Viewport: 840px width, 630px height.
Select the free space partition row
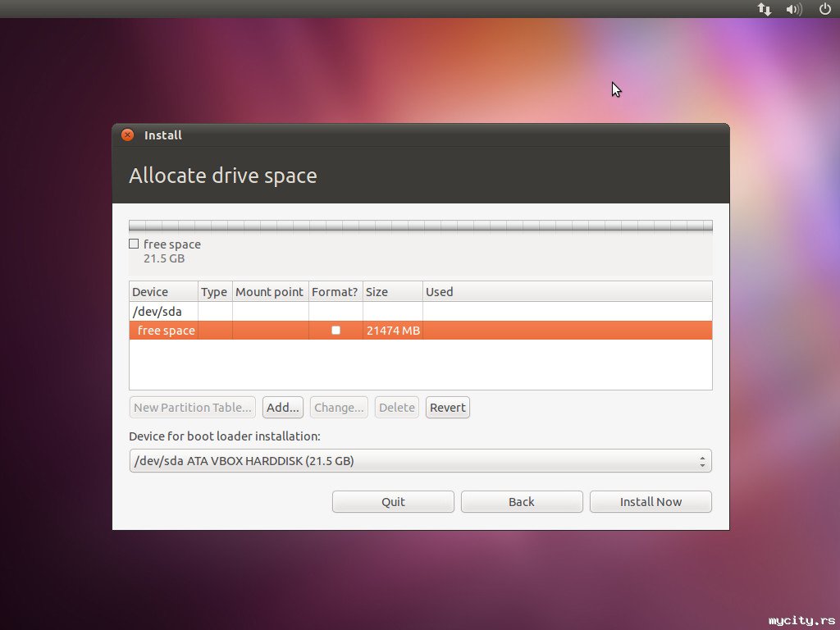[421, 330]
